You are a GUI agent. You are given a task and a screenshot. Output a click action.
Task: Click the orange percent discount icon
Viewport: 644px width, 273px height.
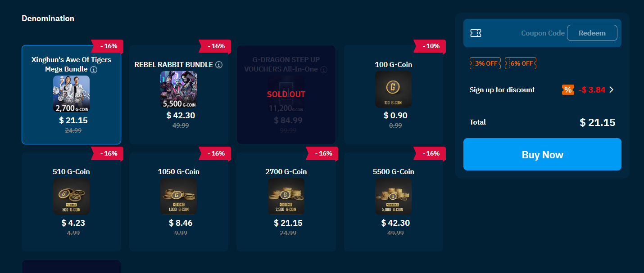568,90
